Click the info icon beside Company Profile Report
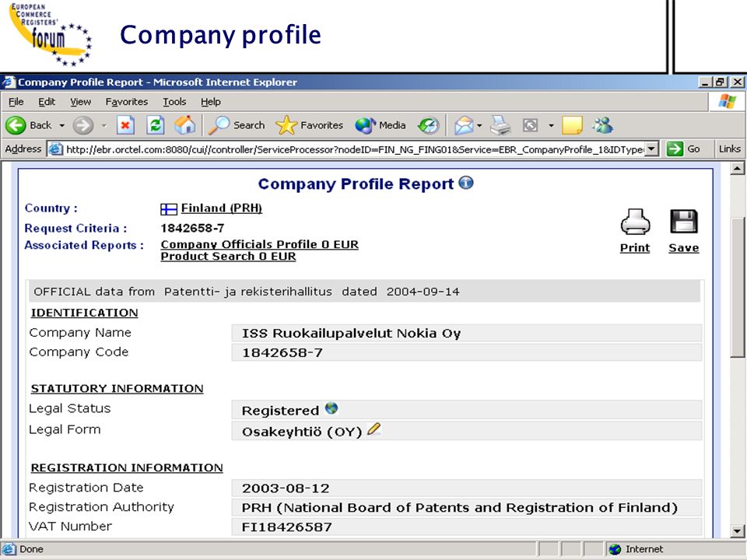The height and width of the screenshot is (560, 747). [x=466, y=183]
